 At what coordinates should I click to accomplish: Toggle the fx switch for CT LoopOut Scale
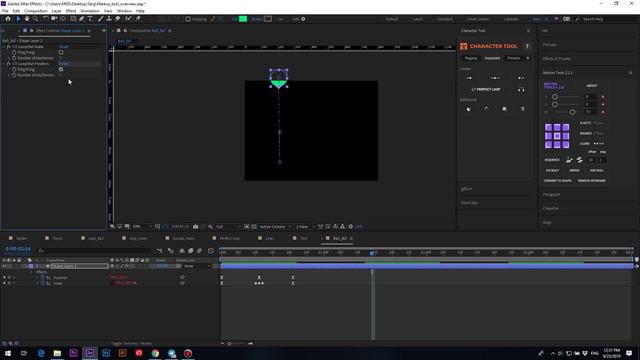tap(9, 47)
